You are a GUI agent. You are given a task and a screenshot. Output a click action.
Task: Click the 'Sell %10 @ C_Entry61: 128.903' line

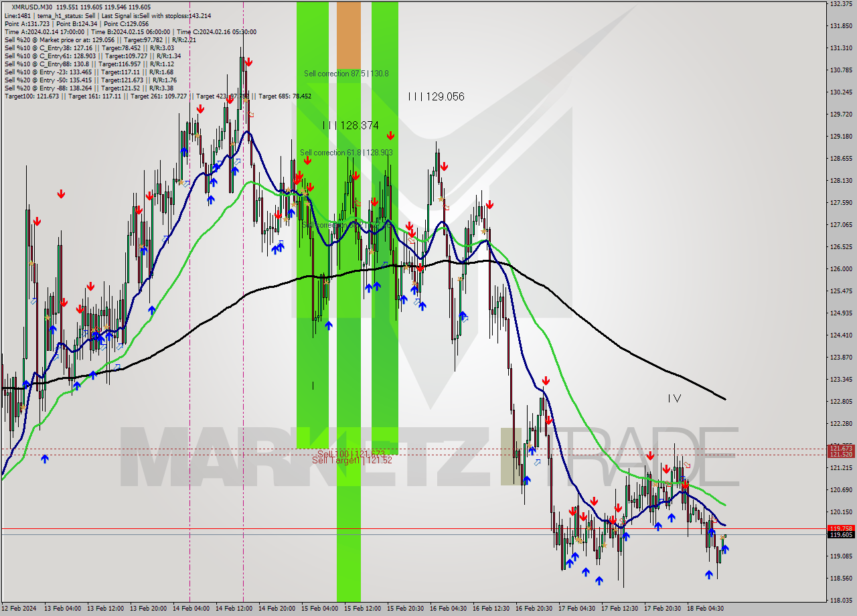[92, 56]
